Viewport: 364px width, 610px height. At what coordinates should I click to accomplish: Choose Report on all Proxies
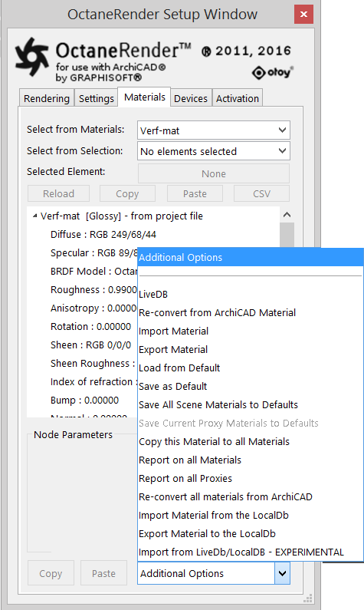[x=251, y=479]
